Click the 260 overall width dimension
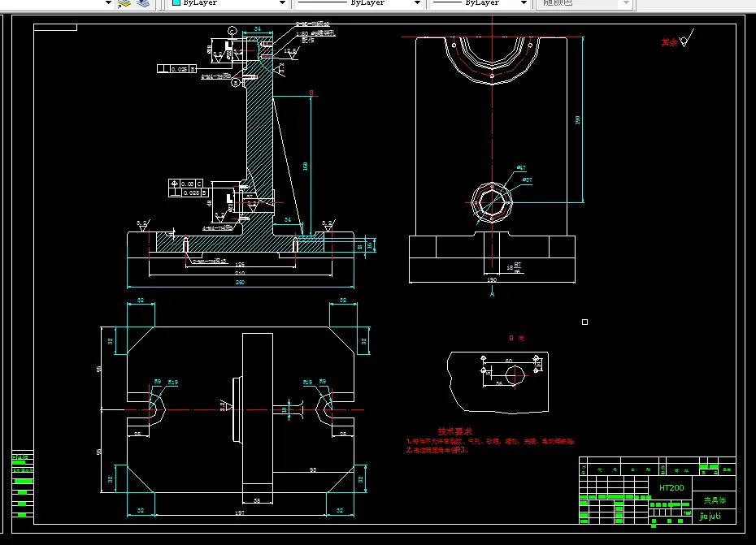Viewport: 756px width, 545px height. (240, 283)
